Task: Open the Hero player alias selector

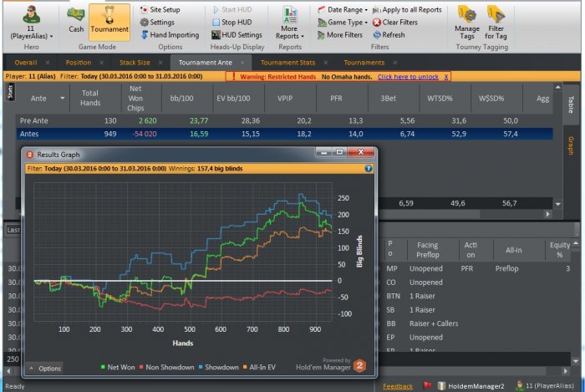Action: pos(32,23)
